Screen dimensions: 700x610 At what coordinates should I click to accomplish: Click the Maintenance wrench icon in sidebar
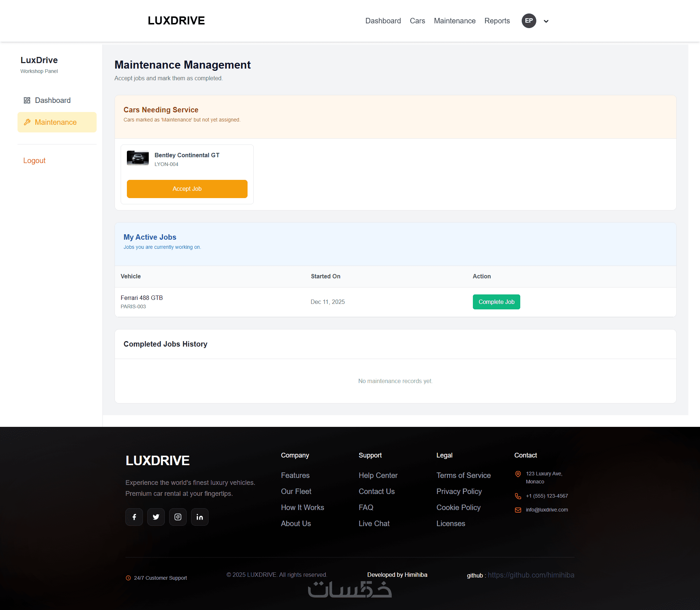pyautogui.click(x=27, y=122)
